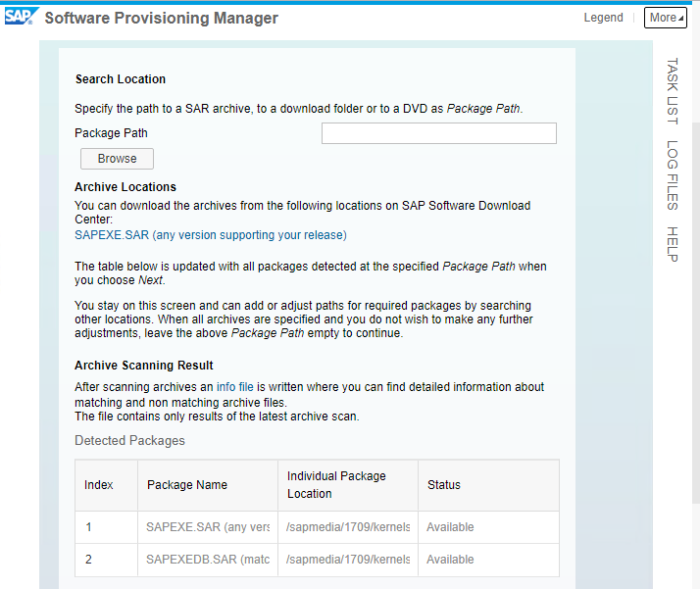This screenshot has height=589, width=700.
Task: Click location cell of SAPEXEDB.SAR row
Action: 348,560
